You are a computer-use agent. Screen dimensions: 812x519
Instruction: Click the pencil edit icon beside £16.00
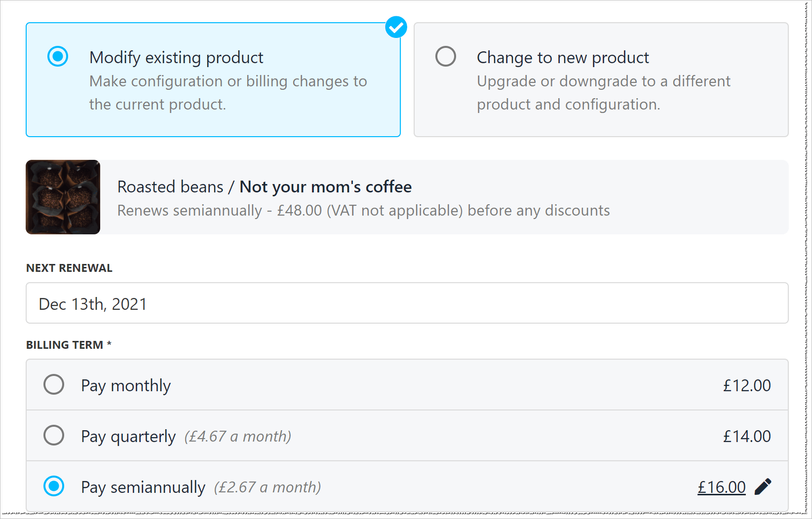coord(763,486)
